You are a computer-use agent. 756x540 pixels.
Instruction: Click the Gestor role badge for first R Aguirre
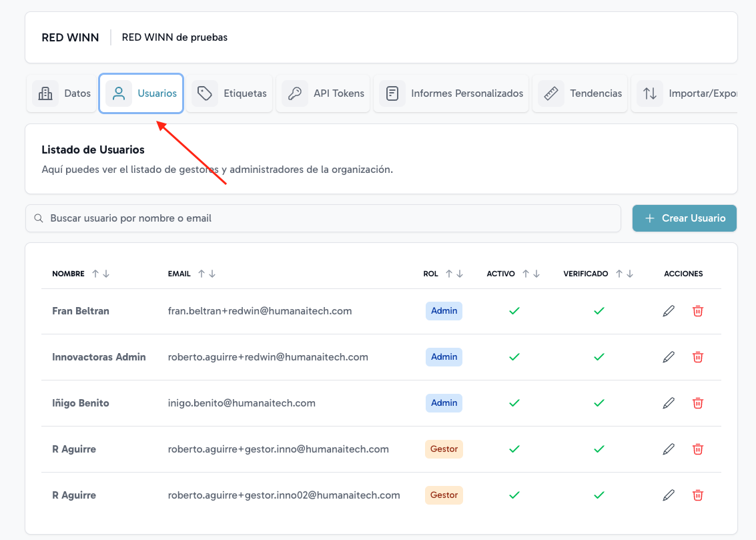pos(444,449)
